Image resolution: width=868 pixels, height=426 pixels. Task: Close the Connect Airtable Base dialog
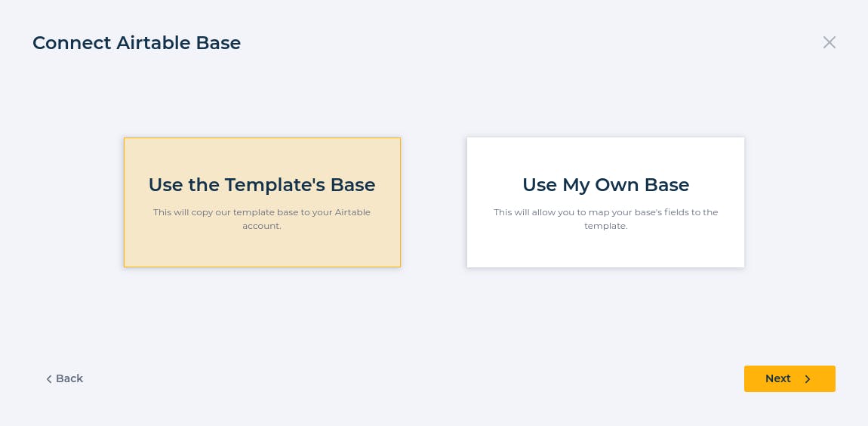(829, 42)
